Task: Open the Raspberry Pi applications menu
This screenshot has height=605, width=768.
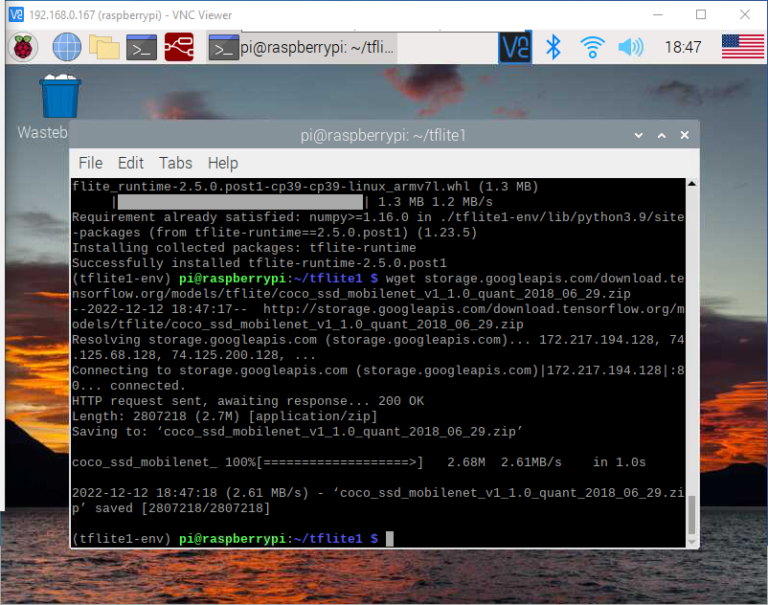Action: coord(24,47)
